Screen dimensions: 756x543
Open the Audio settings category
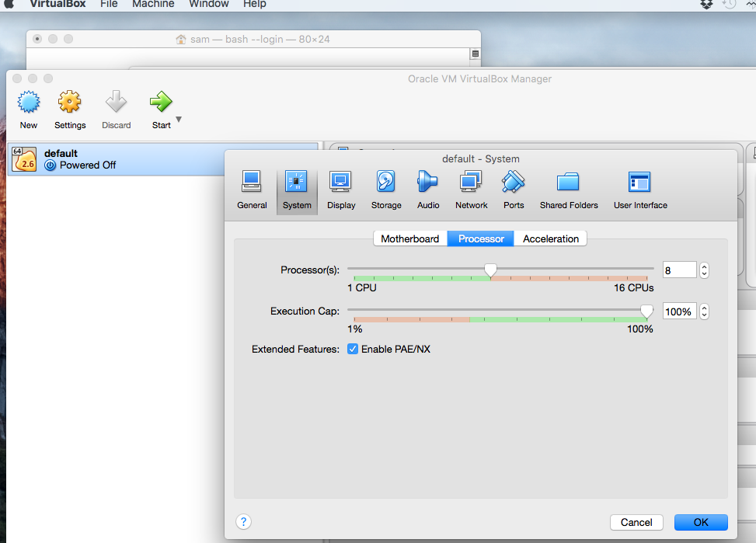[x=428, y=190]
